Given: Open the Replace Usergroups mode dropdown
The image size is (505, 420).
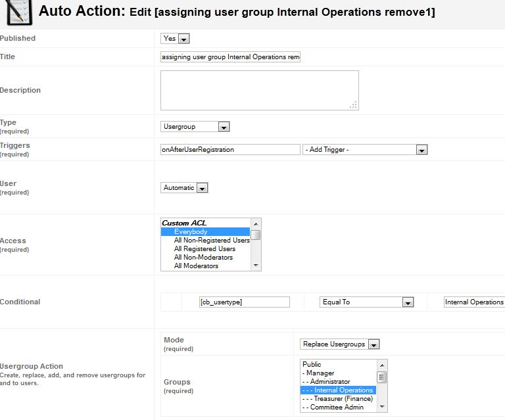Looking at the screenshot, I should point(339,344).
